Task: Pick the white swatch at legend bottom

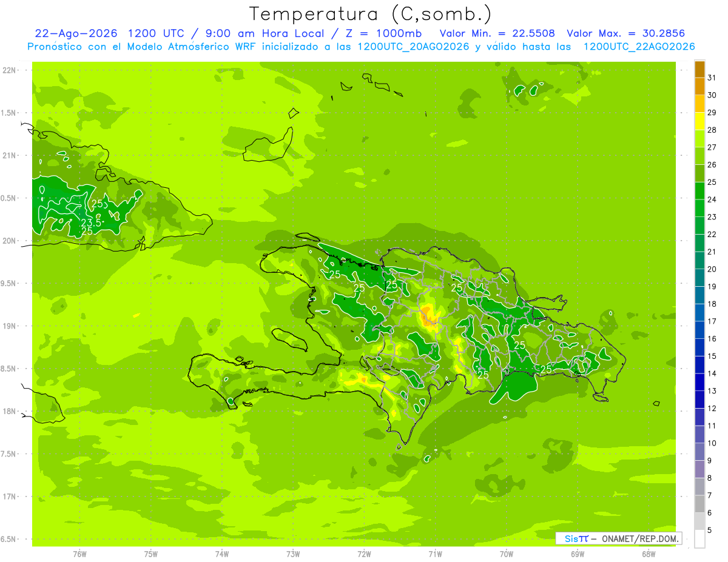Action: click(699, 539)
